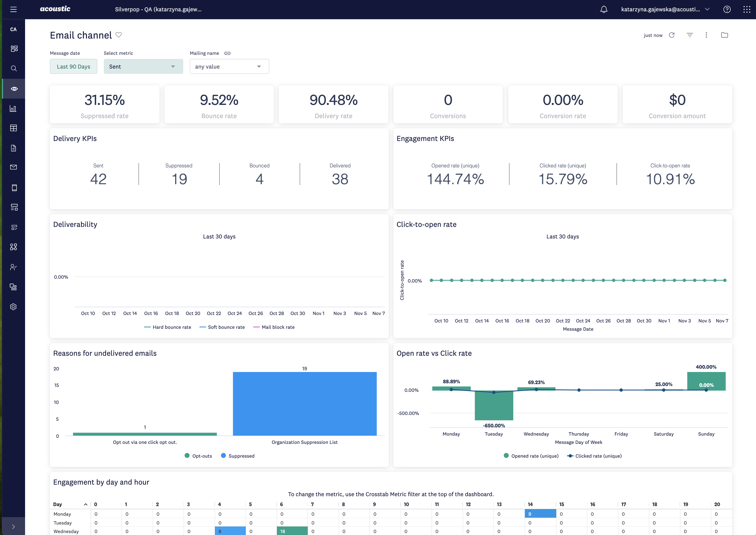756x535 pixels.
Task: Expand the collapsed sidebar with arrow
Action: [13, 526]
